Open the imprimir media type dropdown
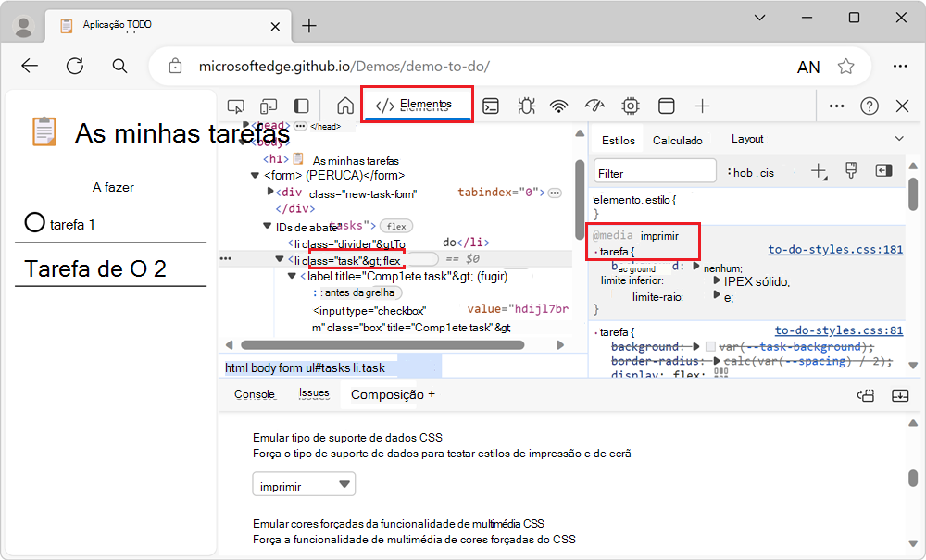The height and width of the screenshot is (560, 926). click(304, 484)
